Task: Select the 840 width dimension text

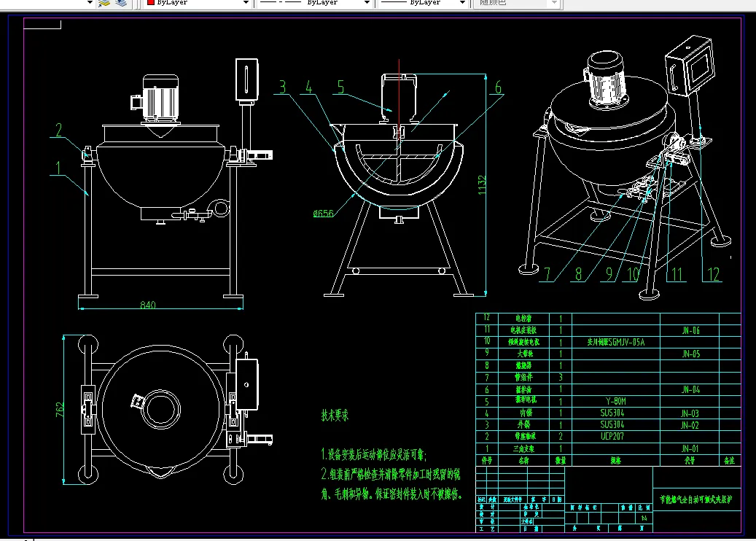Action: (x=147, y=305)
